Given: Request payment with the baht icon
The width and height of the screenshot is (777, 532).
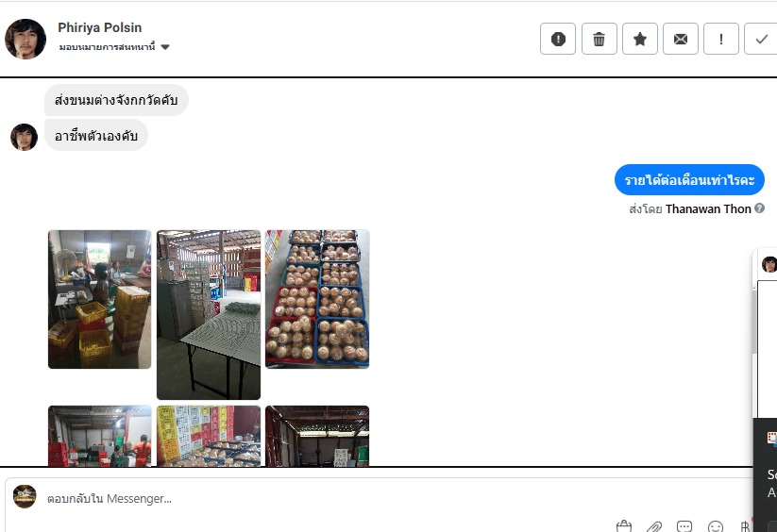Looking at the screenshot, I should 744,526.
